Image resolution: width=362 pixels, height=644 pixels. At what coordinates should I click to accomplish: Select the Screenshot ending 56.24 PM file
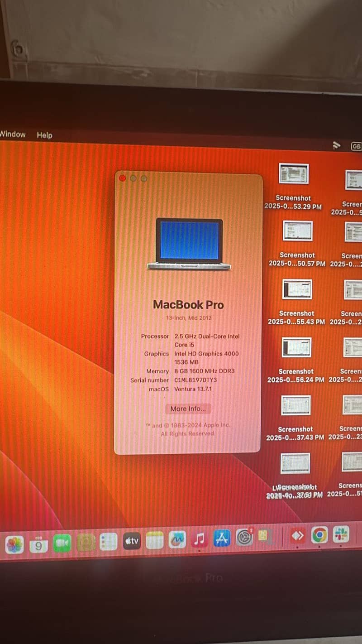click(x=296, y=360)
